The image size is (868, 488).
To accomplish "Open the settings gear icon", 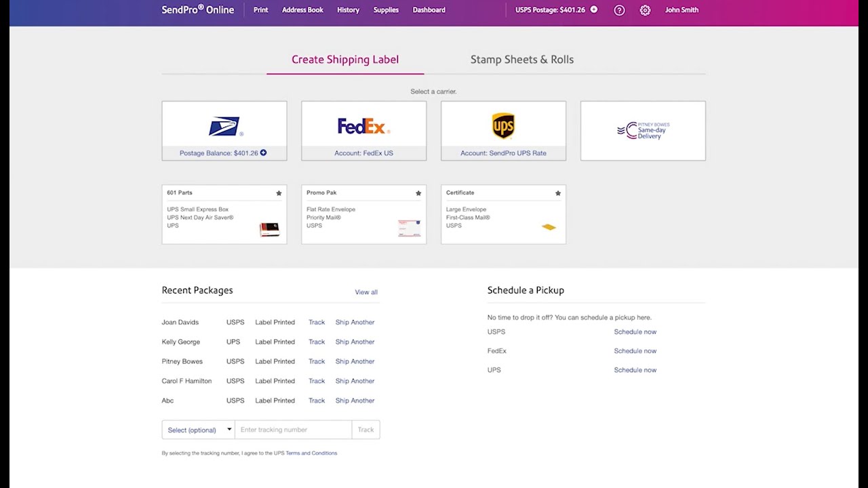I will tap(645, 10).
